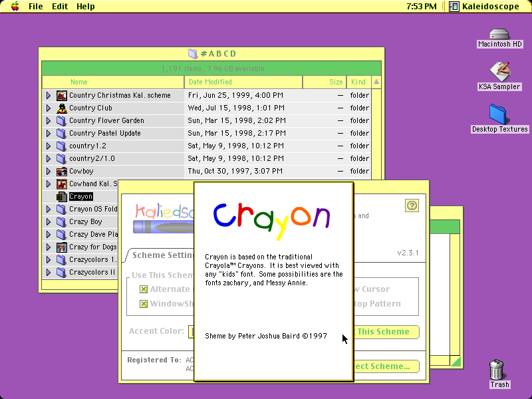Open the File menu

point(36,7)
